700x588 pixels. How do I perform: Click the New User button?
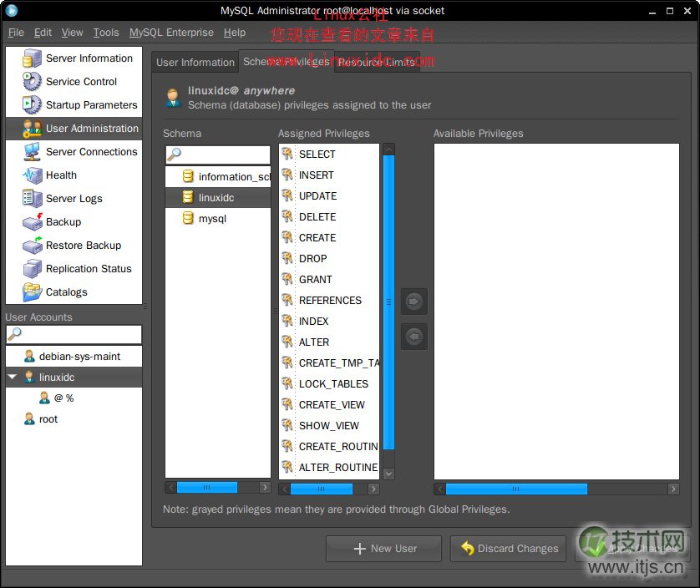point(384,549)
